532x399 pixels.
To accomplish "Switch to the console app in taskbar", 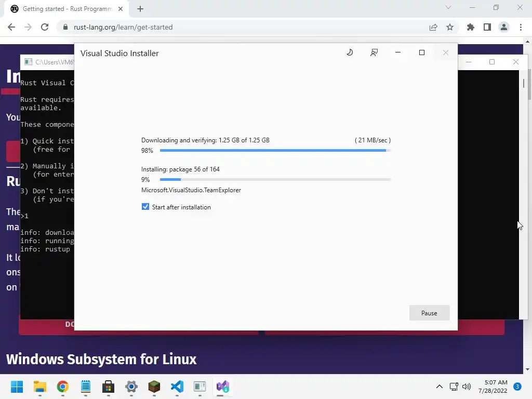I will 200,387.
